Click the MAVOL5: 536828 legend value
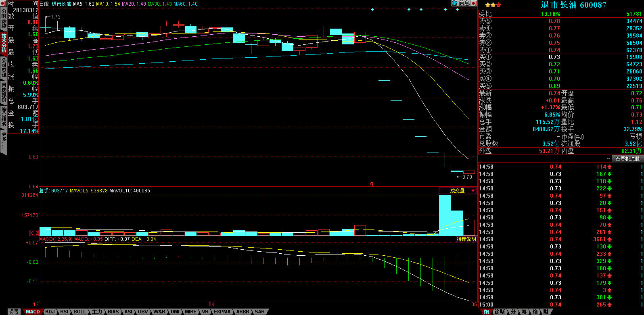Screen dimensions: 644x315 [x=88, y=190]
